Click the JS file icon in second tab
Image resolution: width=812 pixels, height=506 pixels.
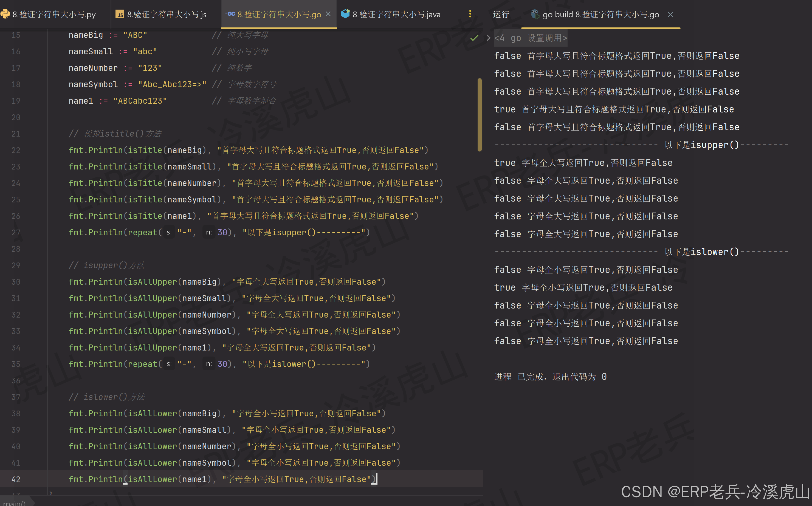pyautogui.click(x=120, y=14)
